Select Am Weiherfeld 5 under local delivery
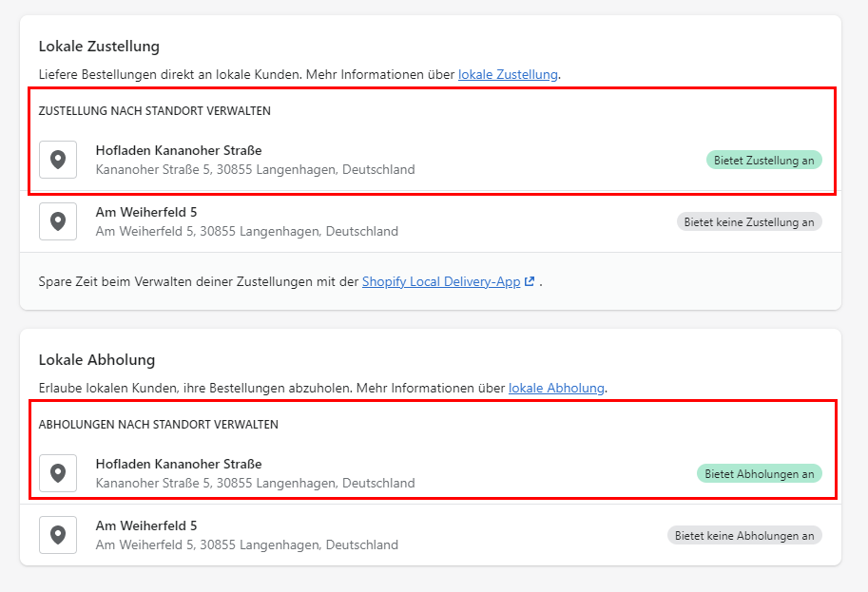The image size is (868, 592). pyautogui.click(x=146, y=212)
